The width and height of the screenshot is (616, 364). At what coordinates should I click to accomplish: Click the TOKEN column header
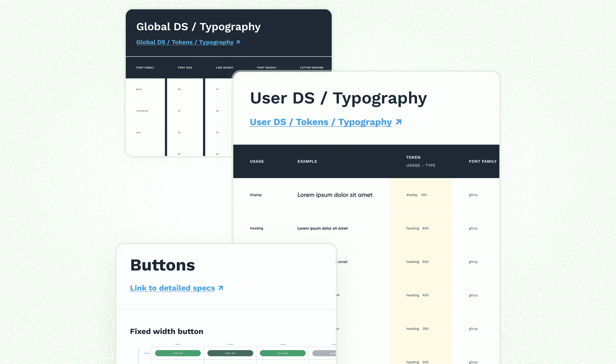[413, 157]
